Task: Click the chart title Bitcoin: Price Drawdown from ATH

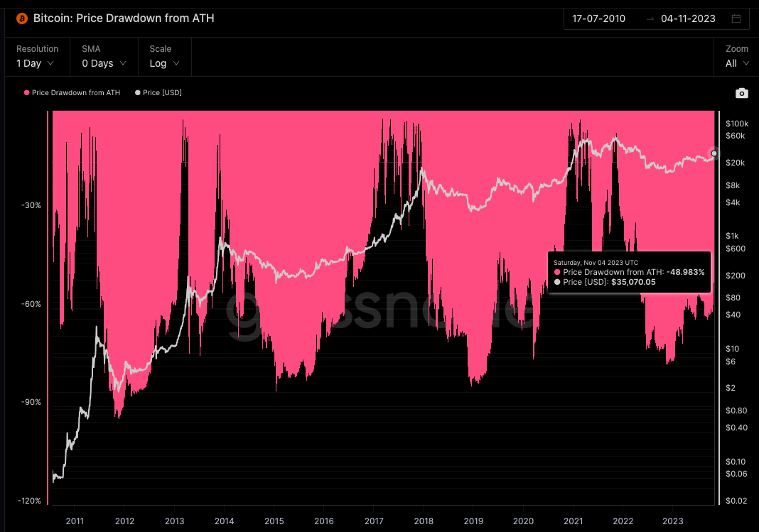Action: pos(124,18)
